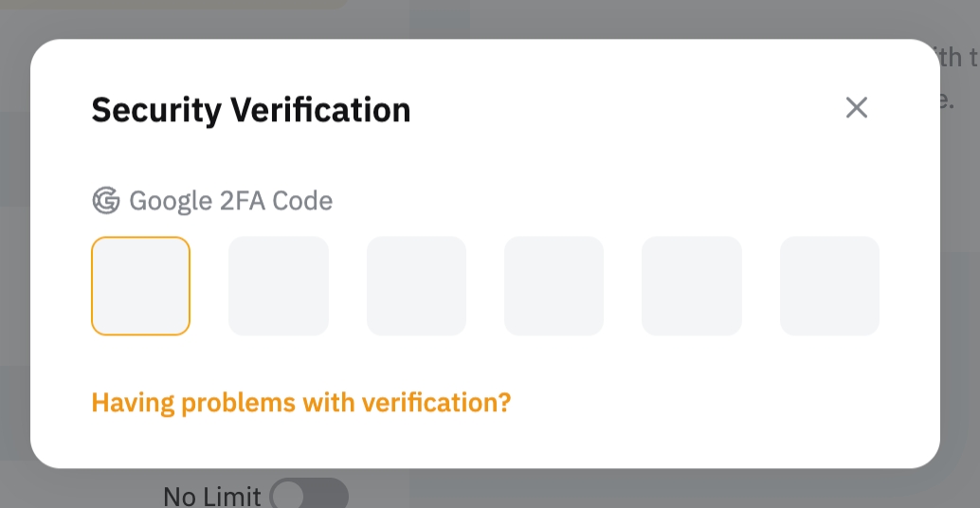980x508 pixels.
Task: Select the second 2FA code digit box
Action: click(x=279, y=286)
